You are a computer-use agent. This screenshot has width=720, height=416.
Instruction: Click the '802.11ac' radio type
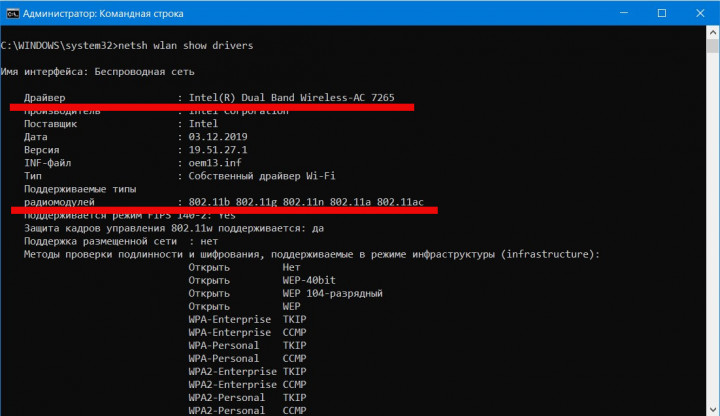pyautogui.click(x=400, y=202)
